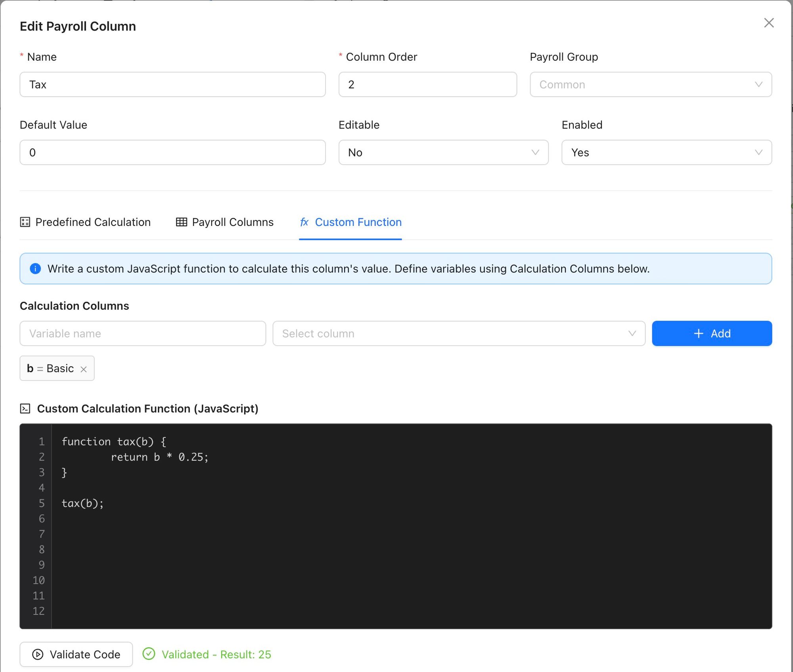Expand the Enabled dropdown showing Yes
The width and height of the screenshot is (793, 672).
point(666,152)
